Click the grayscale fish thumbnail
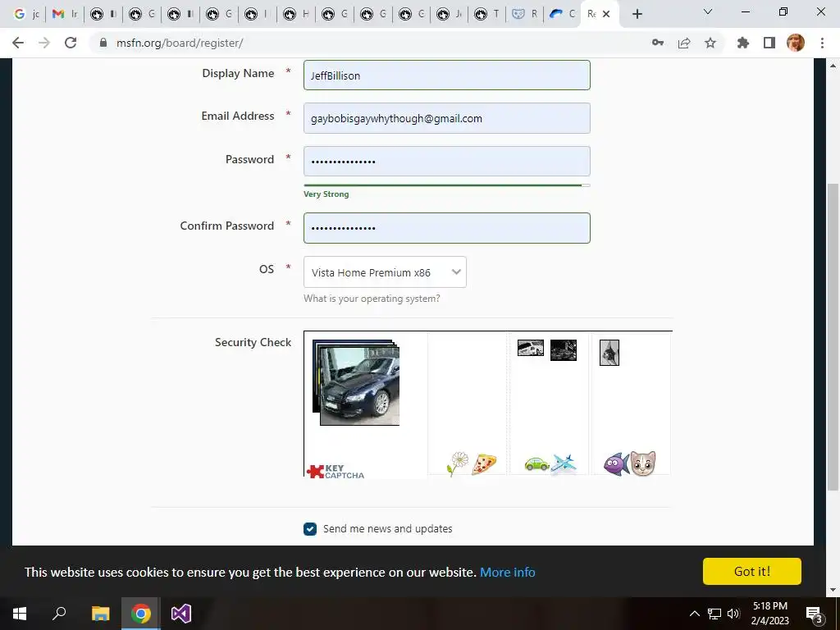This screenshot has height=630, width=840. click(609, 353)
